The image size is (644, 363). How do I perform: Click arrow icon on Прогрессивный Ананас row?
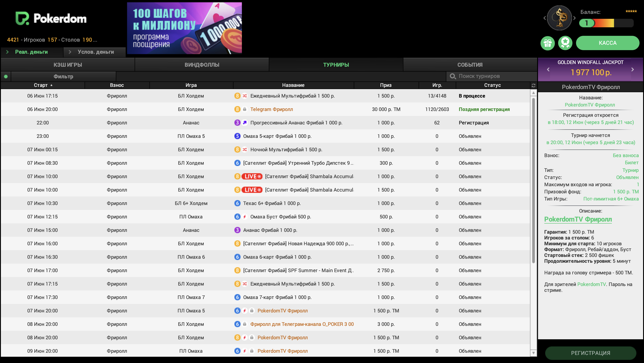pyautogui.click(x=245, y=123)
